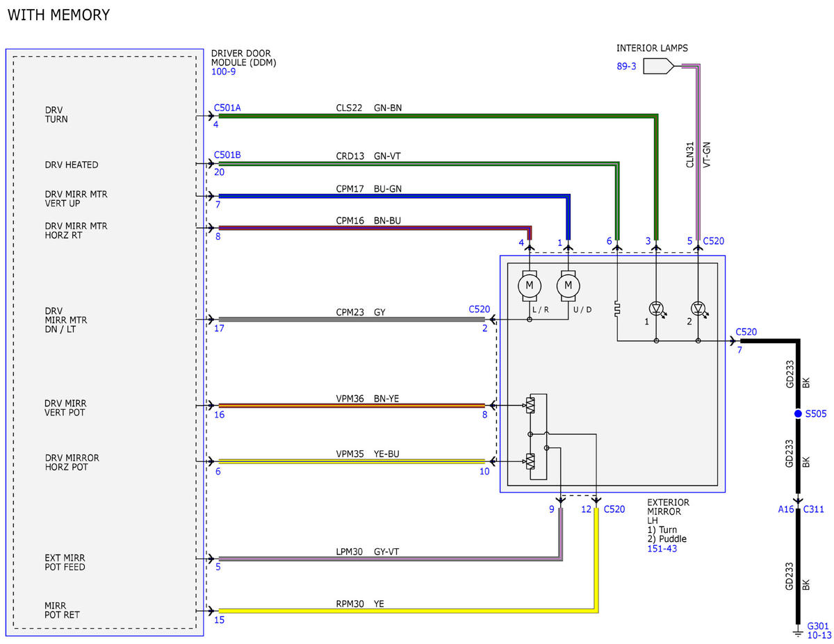
Task: Open the 89-3 Interior Lamps reference
Action: (x=626, y=67)
